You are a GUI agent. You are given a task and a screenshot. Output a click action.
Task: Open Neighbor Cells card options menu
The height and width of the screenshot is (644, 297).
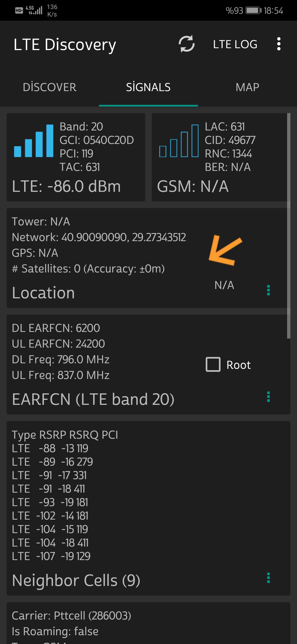click(268, 578)
